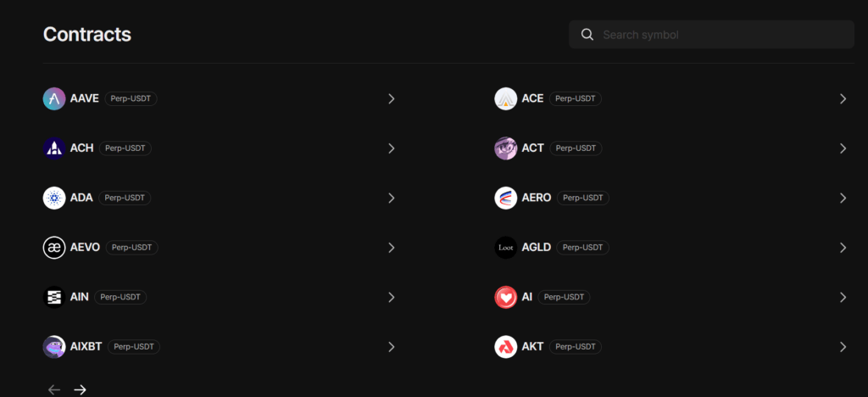The image size is (868, 397).
Task: Click the AIXBT coin logo icon
Action: tap(54, 347)
